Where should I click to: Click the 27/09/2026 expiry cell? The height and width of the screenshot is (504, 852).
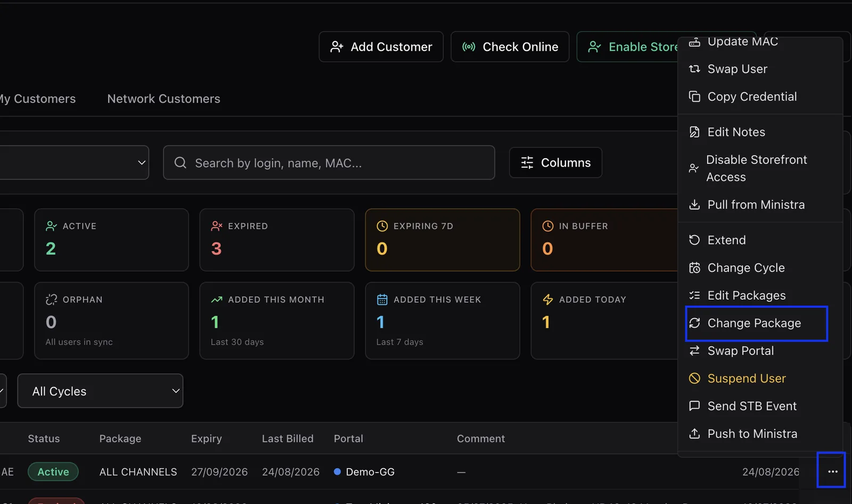coord(219,472)
